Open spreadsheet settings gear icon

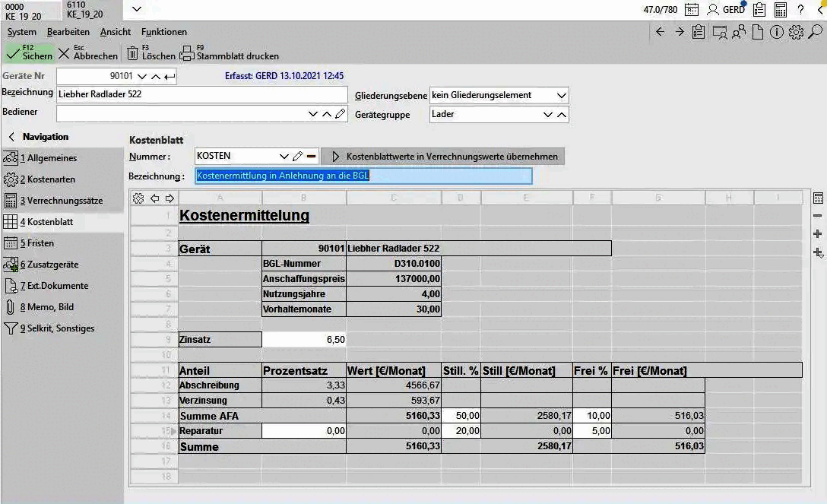click(x=138, y=198)
